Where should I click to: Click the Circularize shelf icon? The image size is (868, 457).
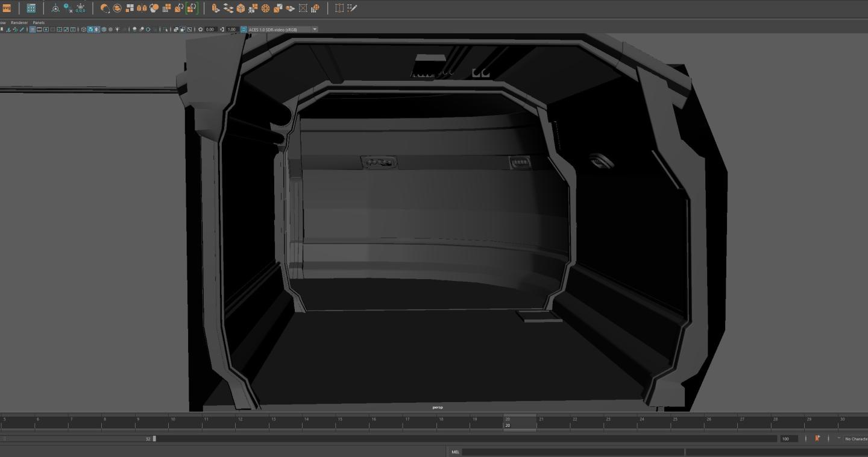click(265, 8)
